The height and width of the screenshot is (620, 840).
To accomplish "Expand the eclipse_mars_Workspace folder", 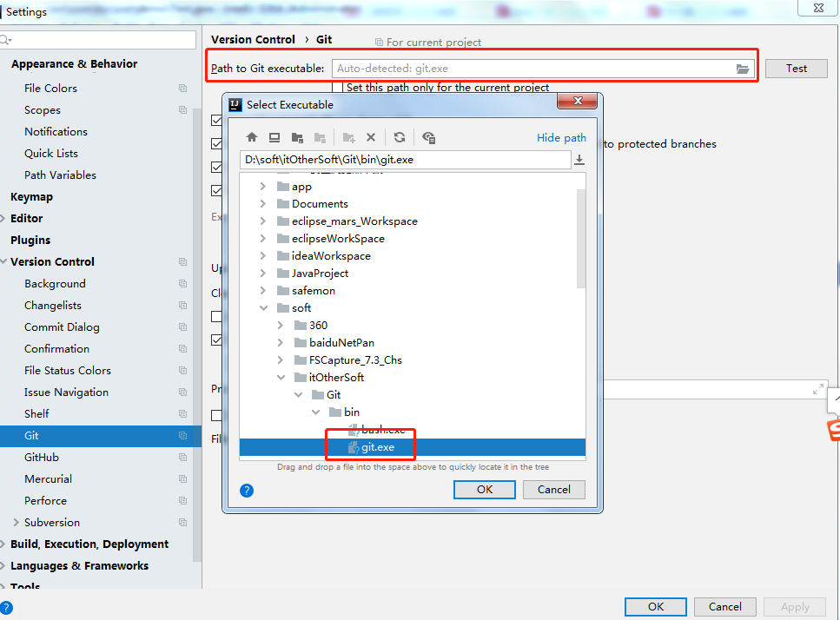I will [x=262, y=221].
